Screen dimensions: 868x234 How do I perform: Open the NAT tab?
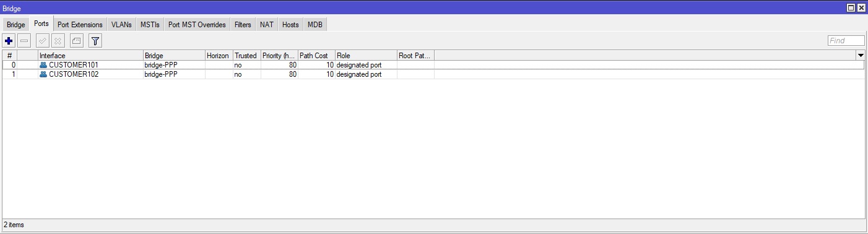[x=267, y=25]
